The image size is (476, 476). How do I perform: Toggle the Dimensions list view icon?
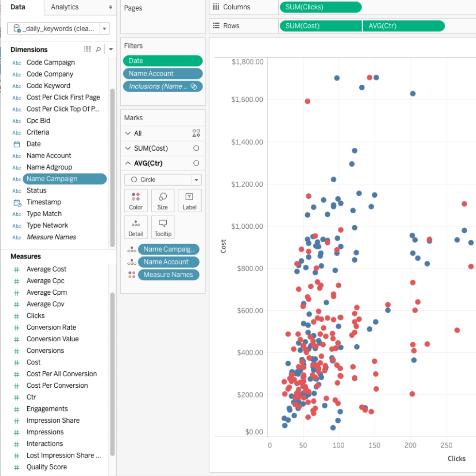pyautogui.click(x=87, y=49)
